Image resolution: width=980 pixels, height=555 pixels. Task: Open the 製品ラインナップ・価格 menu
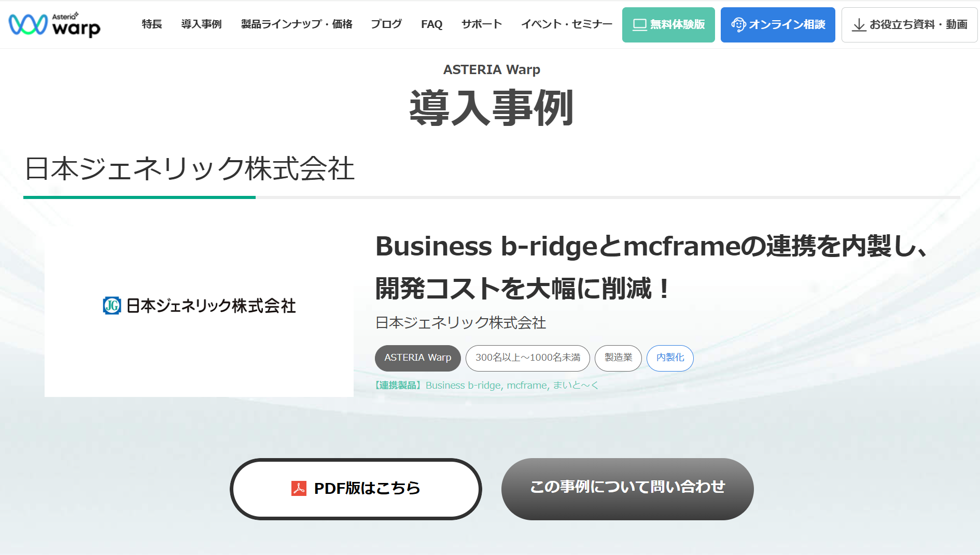tap(296, 24)
